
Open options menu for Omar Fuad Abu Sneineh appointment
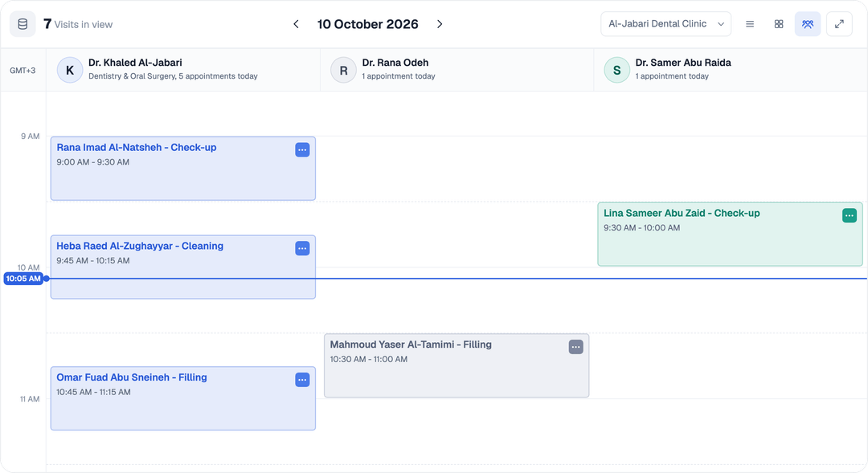point(302,380)
